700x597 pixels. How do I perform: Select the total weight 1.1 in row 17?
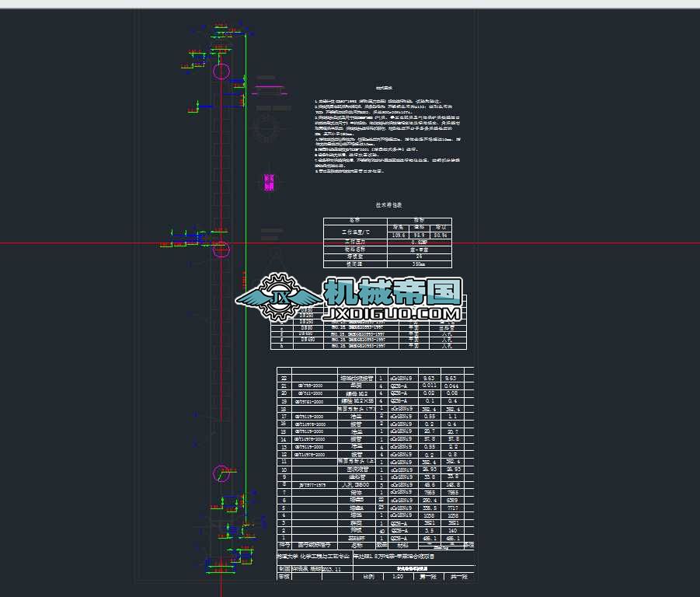click(452, 416)
